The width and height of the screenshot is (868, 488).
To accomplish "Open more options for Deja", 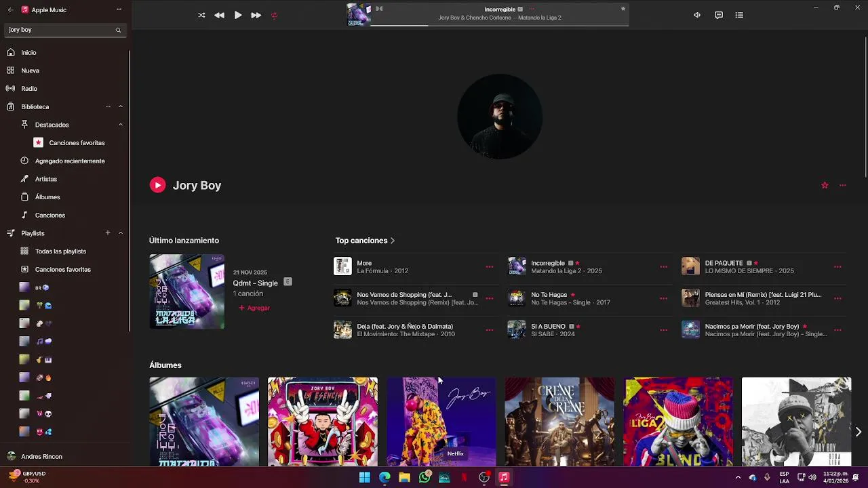I will coord(490,330).
